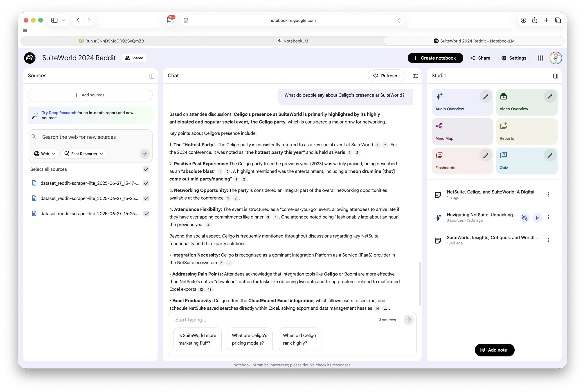This screenshot has width=585, height=392.
Task: Open the Fast Research mode dropdown
Action: tap(84, 154)
